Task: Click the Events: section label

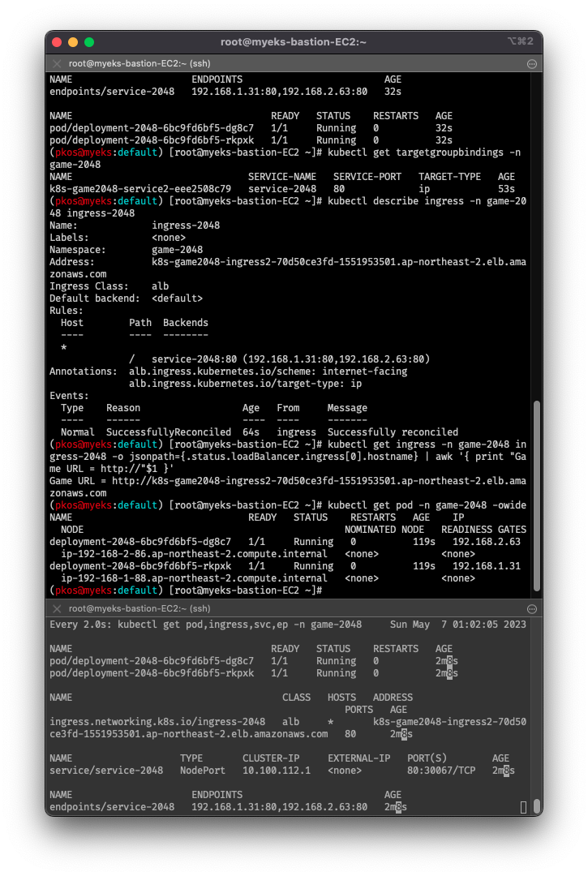Action: (x=69, y=396)
